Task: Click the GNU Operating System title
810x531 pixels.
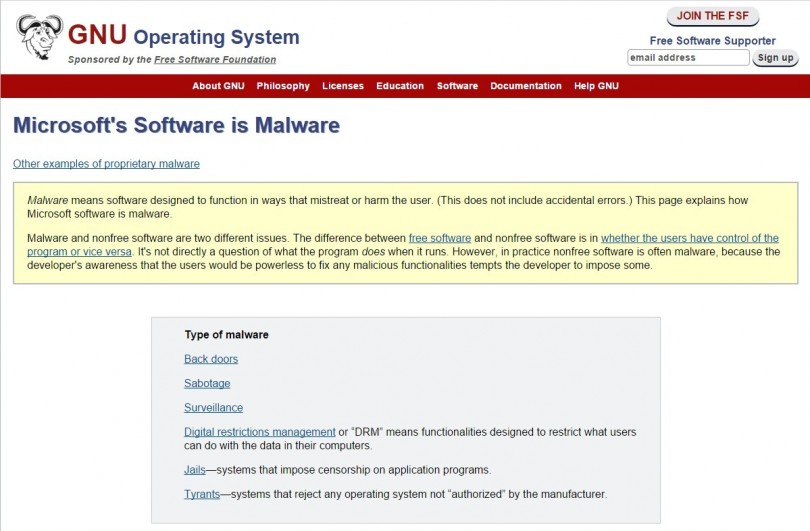Action: click(x=183, y=35)
